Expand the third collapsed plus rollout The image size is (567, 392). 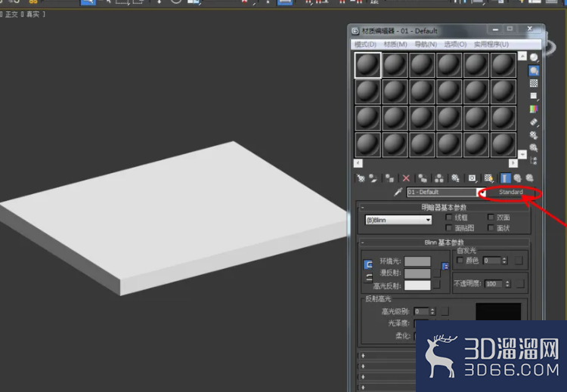click(363, 377)
